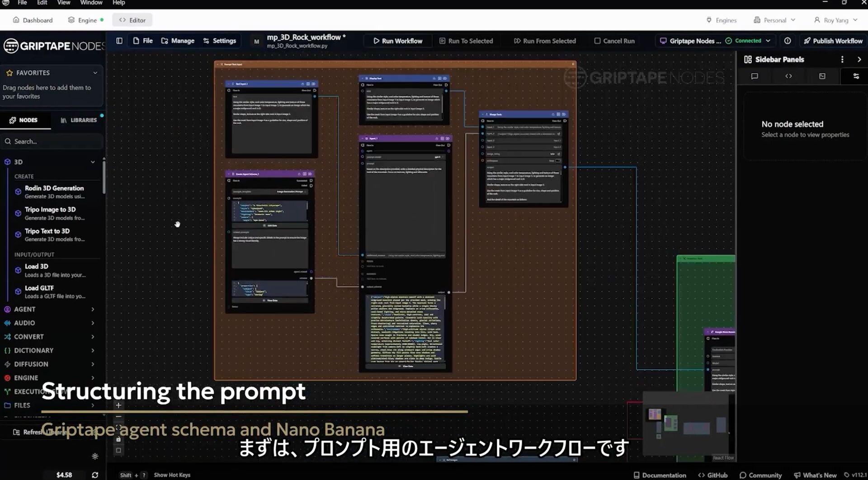Toggle the canvas lock control

click(118, 439)
